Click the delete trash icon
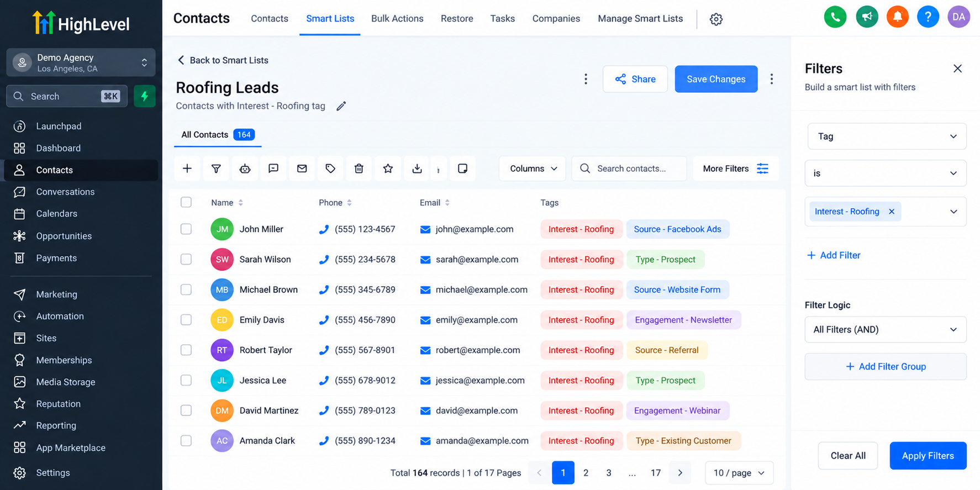Image resolution: width=980 pixels, height=490 pixels. (x=359, y=168)
